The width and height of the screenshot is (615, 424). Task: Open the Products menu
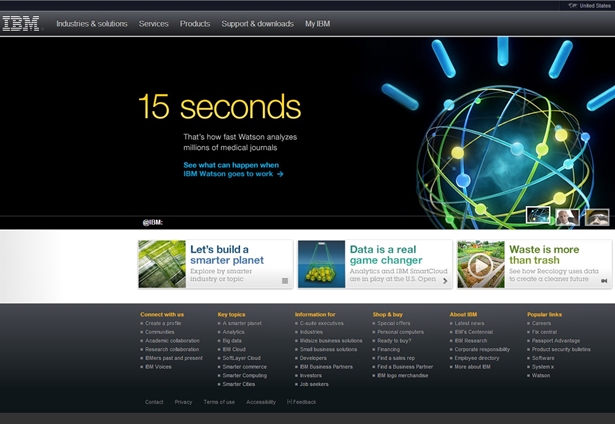click(x=195, y=24)
